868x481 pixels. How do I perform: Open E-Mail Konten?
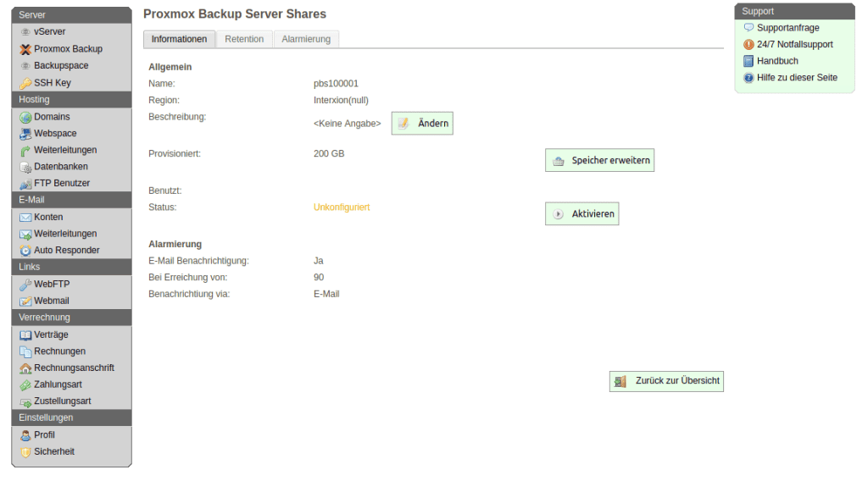coord(48,218)
